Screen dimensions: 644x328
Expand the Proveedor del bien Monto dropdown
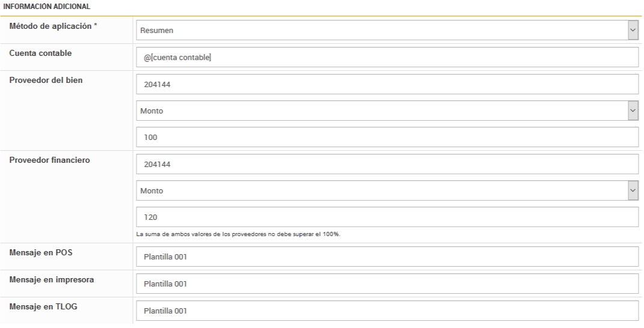pyautogui.click(x=387, y=111)
